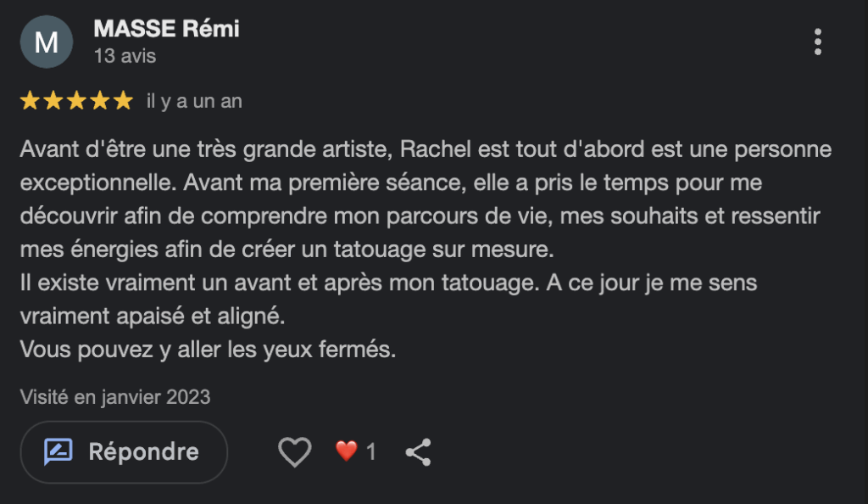Viewport: 868px width, 504px height.
Task: Click the line "Il existe vraiment un avant"
Action: coord(388,283)
